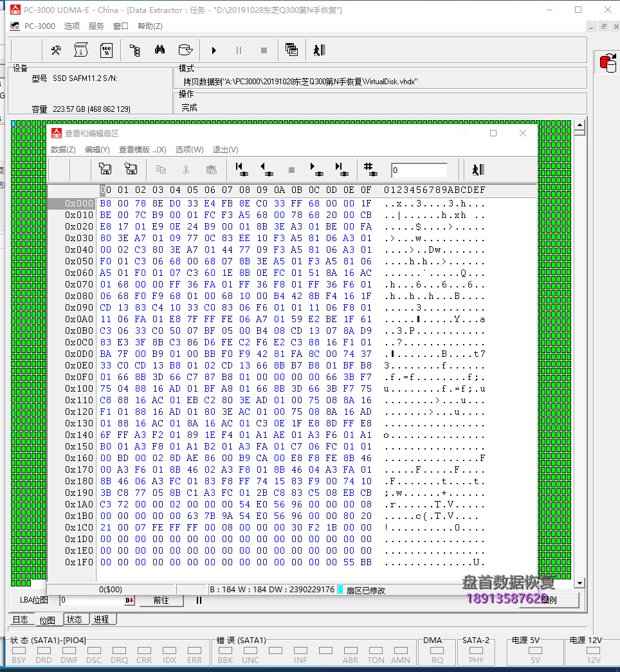
Task: Click the binoculars search icon
Action: tap(160, 50)
